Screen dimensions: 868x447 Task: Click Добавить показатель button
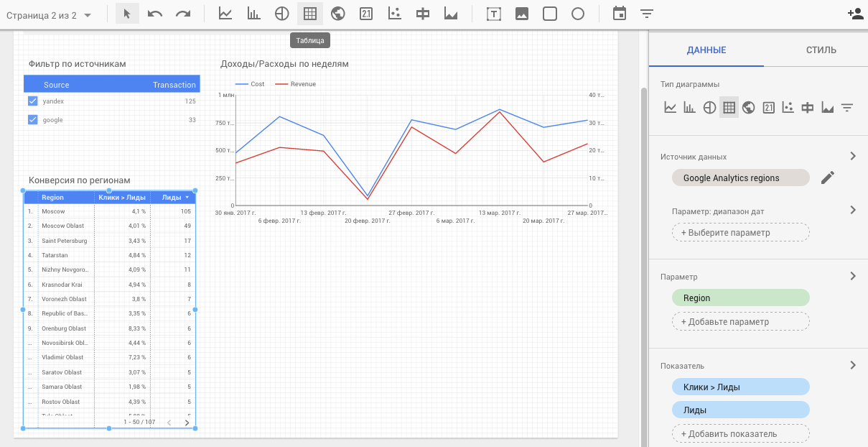click(x=740, y=433)
